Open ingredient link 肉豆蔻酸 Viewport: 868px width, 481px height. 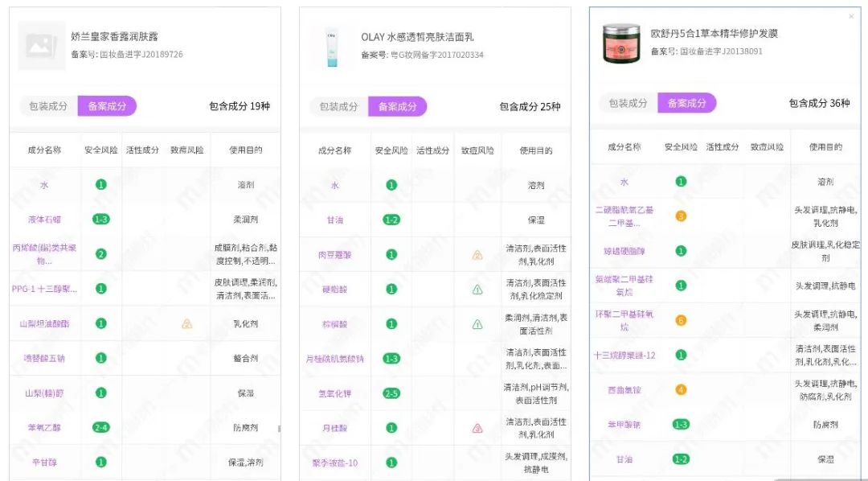pos(335,255)
